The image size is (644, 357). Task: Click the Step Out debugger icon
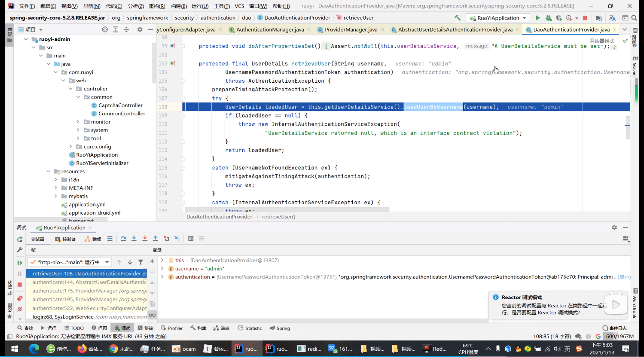[x=156, y=238]
